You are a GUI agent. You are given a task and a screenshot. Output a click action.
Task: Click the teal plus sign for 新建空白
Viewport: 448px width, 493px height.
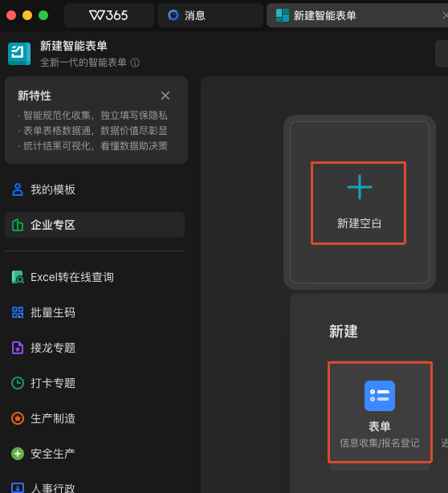(x=360, y=187)
